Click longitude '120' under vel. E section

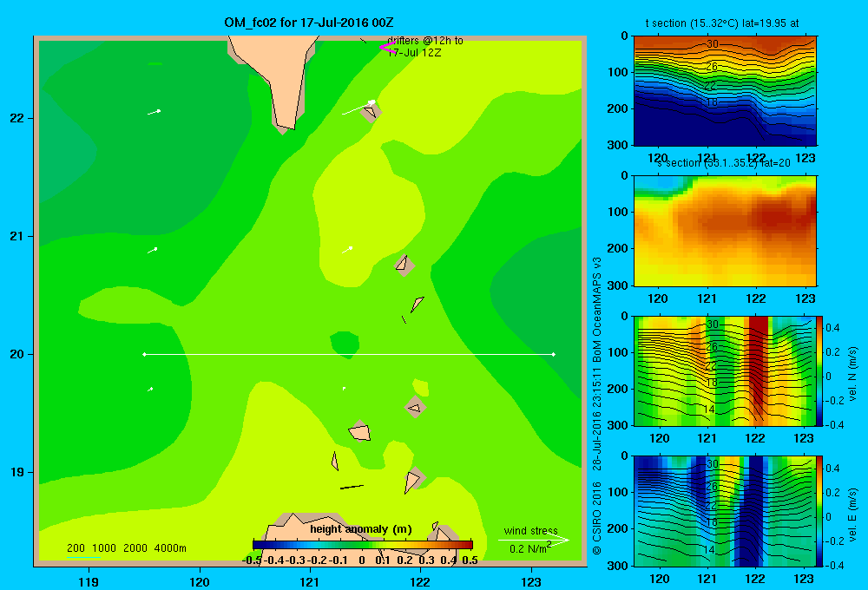click(659, 579)
